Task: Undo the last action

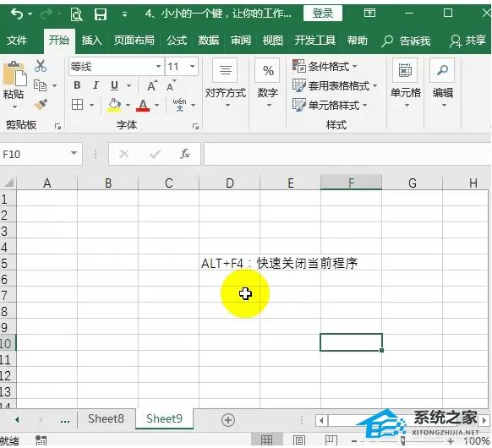Action: [17, 14]
